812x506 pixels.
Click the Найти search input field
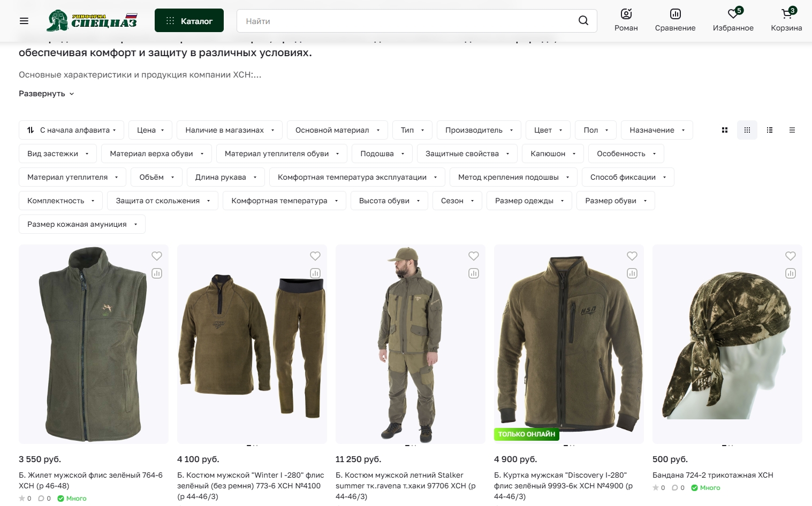407,21
